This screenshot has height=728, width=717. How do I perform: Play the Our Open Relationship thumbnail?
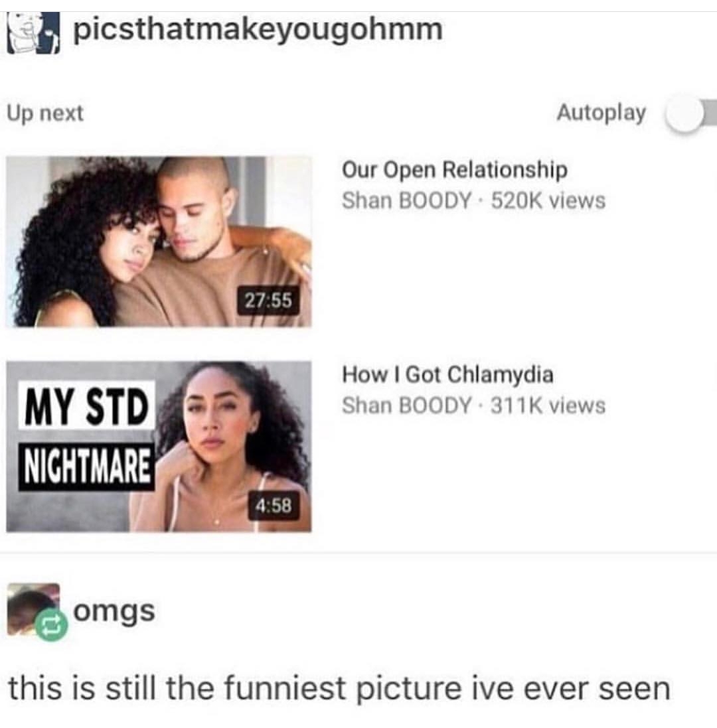pyautogui.click(x=159, y=242)
